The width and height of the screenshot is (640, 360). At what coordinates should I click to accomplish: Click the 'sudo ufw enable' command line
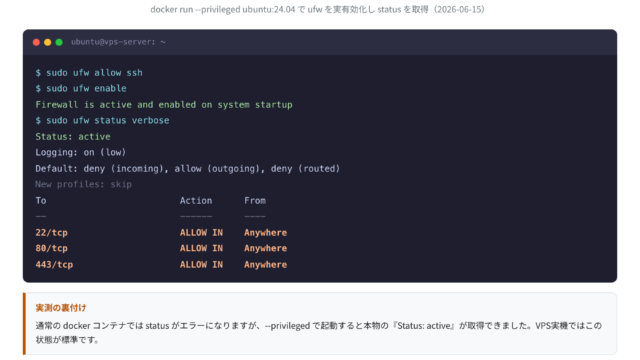click(81, 89)
